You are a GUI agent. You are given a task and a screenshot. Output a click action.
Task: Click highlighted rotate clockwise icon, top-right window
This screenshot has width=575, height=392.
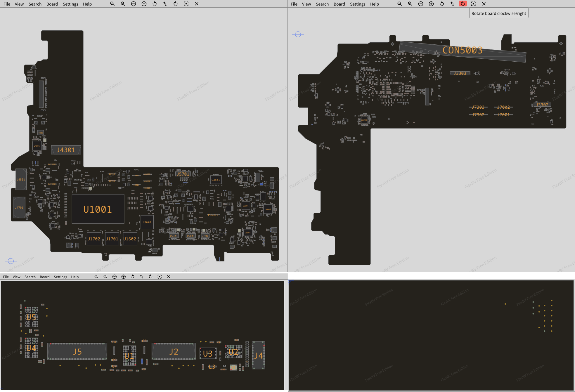coord(463,4)
